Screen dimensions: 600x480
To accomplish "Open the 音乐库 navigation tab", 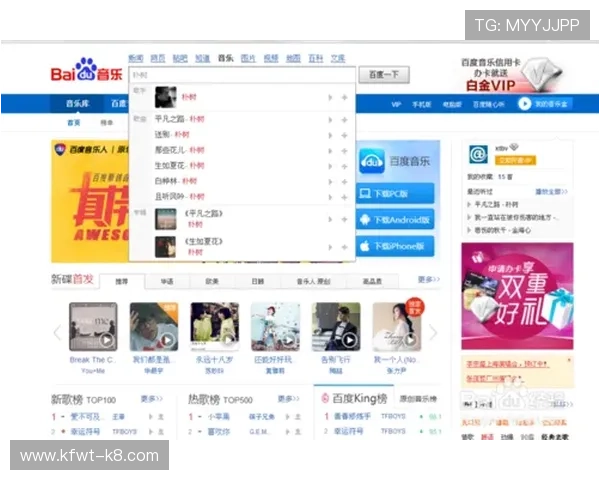I will [x=77, y=103].
